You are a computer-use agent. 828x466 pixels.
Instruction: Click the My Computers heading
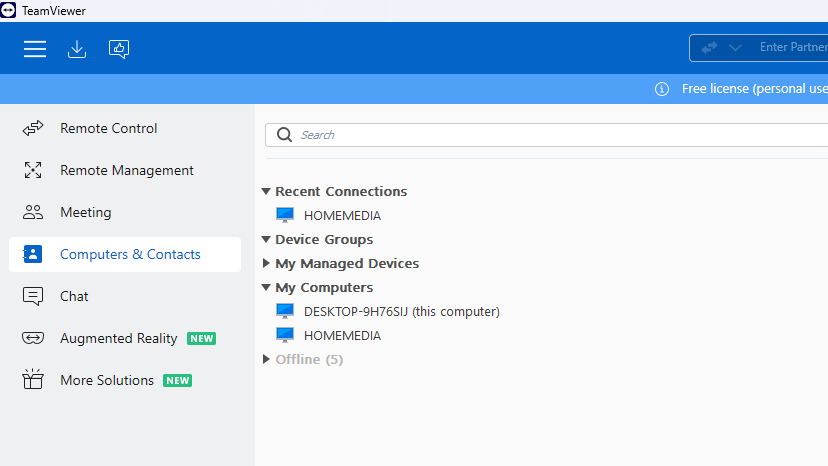(324, 287)
